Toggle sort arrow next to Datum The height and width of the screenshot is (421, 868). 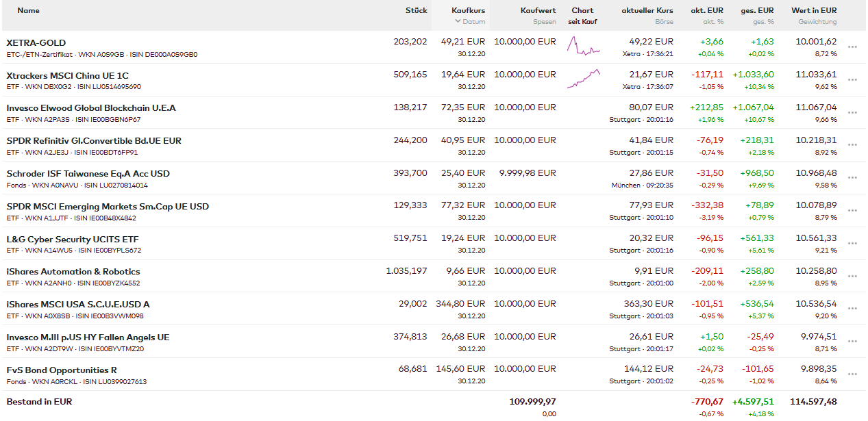(458, 22)
